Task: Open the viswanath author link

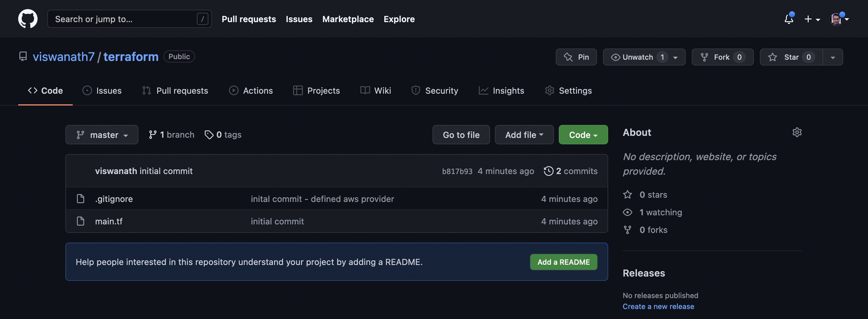Action: click(x=116, y=171)
